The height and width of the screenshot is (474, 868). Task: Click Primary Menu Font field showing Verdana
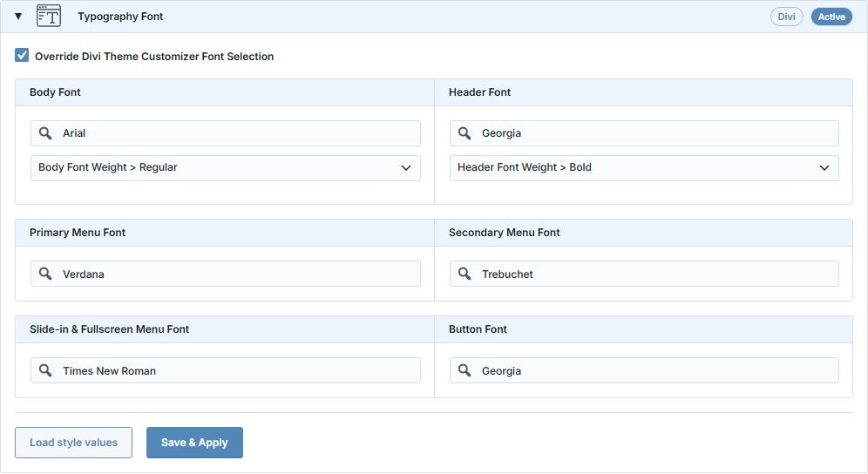click(226, 274)
